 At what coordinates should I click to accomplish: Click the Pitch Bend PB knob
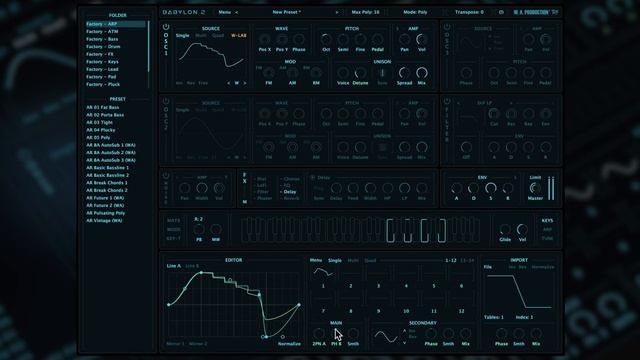click(199, 229)
